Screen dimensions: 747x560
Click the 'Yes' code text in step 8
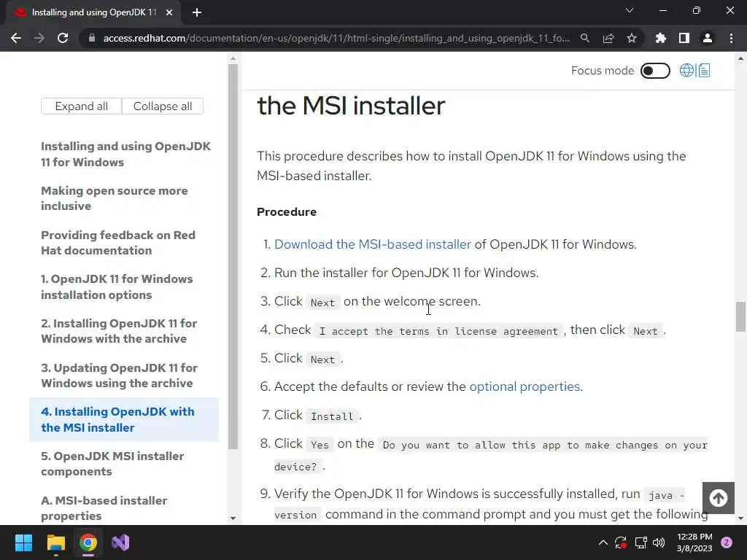click(320, 445)
